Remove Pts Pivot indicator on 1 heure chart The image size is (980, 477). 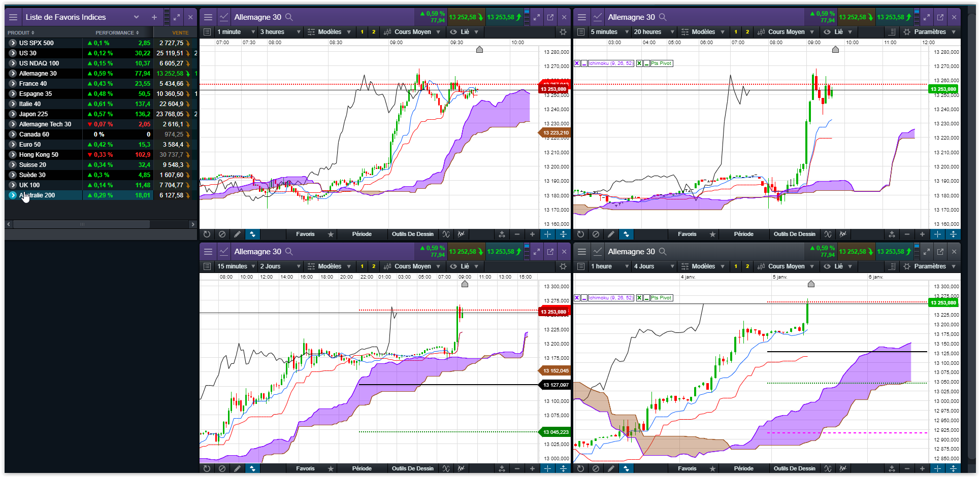tap(639, 298)
